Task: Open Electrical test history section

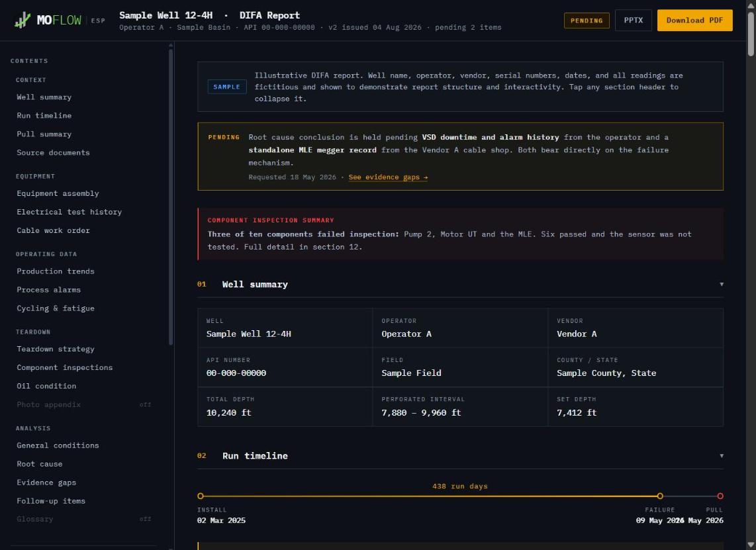Action: [x=69, y=212]
